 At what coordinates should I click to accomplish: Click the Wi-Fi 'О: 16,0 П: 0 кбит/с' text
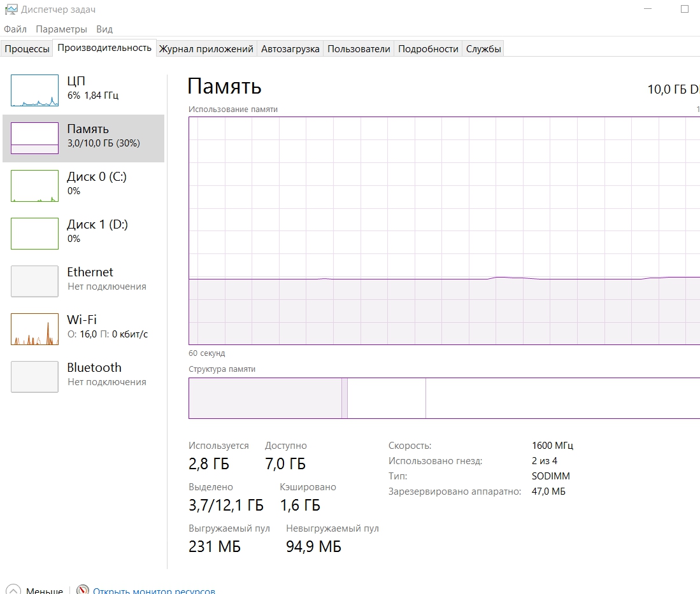pyautogui.click(x=107, y=334)
